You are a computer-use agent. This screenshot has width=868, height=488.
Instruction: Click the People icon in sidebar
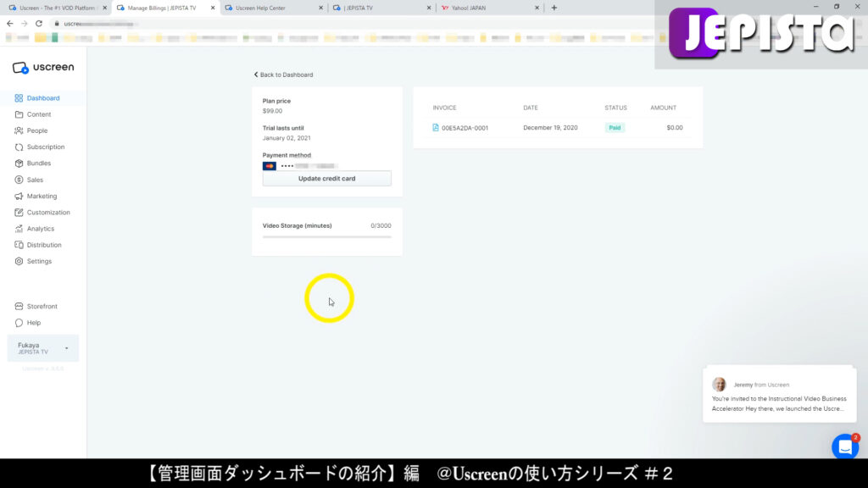[19, 130]
